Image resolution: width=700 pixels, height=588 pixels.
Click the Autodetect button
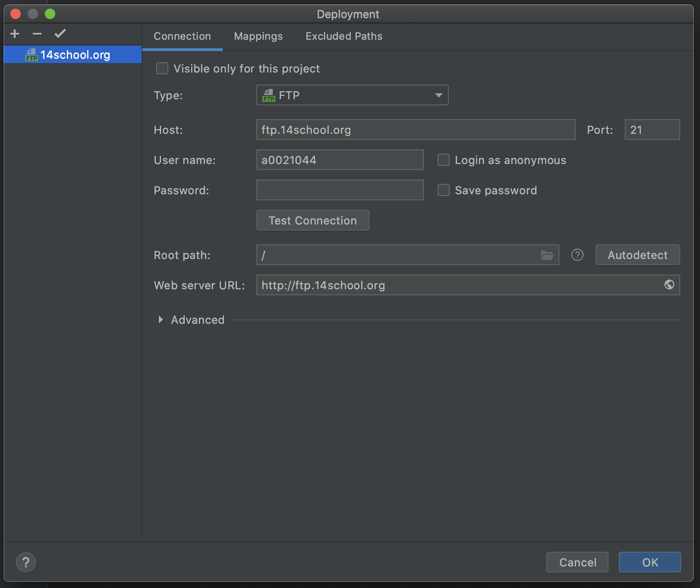tap(637, 255)
